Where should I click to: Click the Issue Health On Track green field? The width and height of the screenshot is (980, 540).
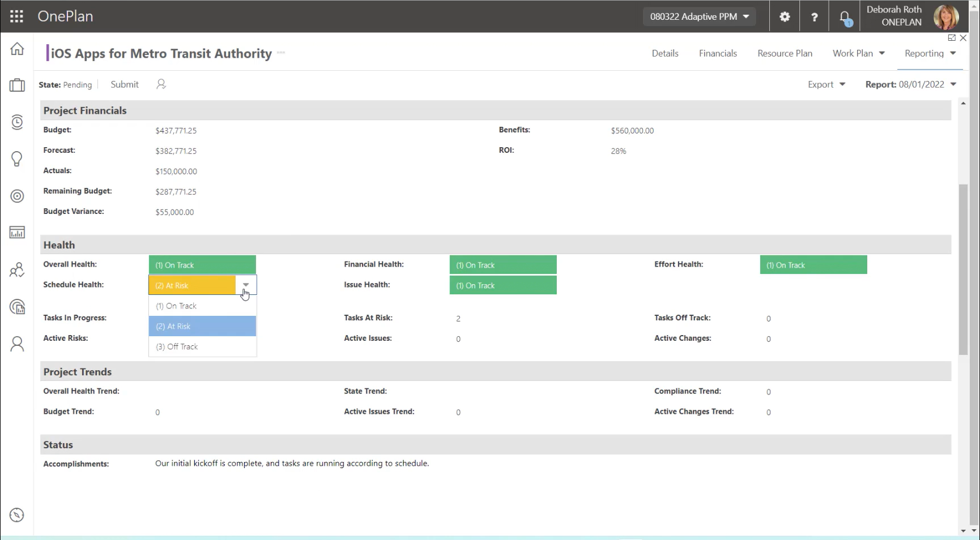point(503,285)
